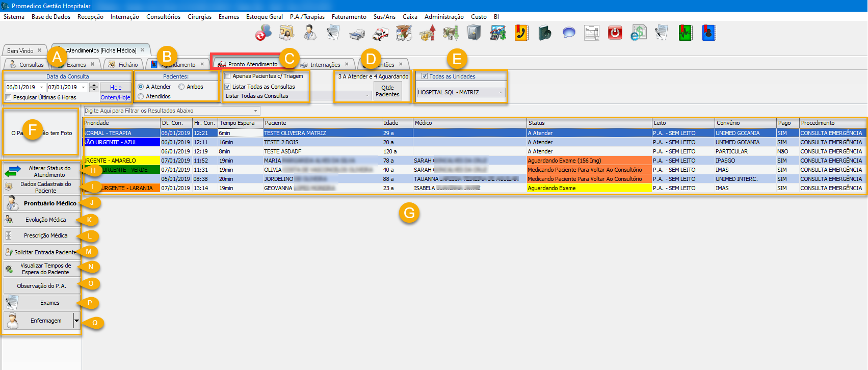The width and height of the screenshot is (868, 370).
Task: Select the Atendidos radio button
Action: coord(141,96)
